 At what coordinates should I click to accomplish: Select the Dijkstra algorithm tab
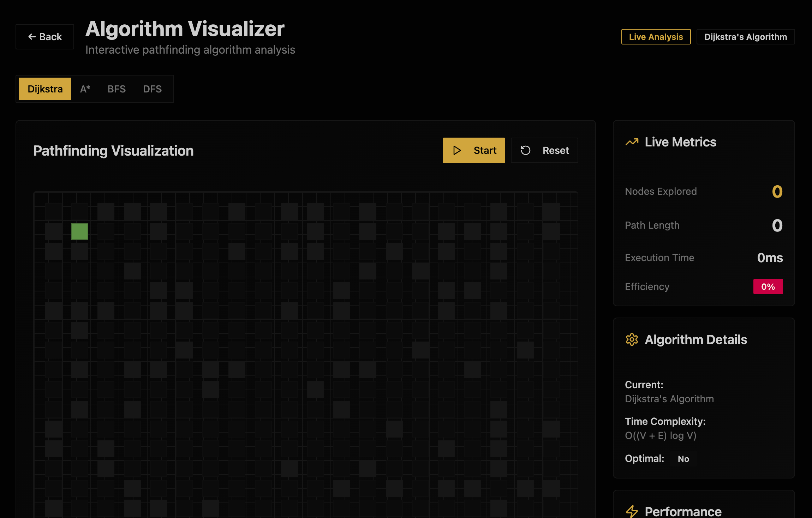45,89
